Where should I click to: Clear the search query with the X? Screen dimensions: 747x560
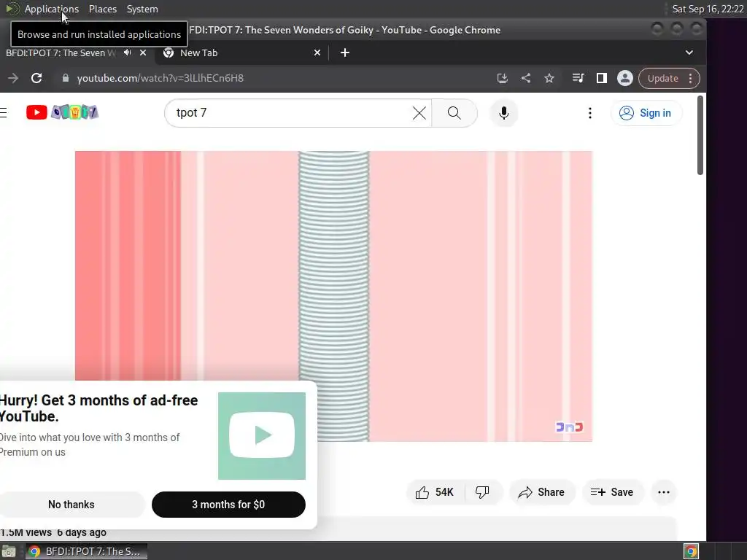click(419, 113)
